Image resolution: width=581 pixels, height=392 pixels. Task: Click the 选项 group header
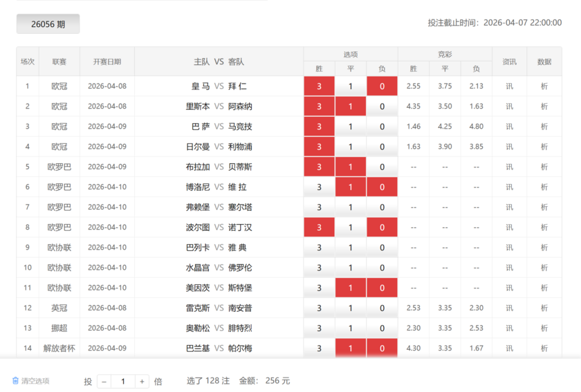[351, 55]
